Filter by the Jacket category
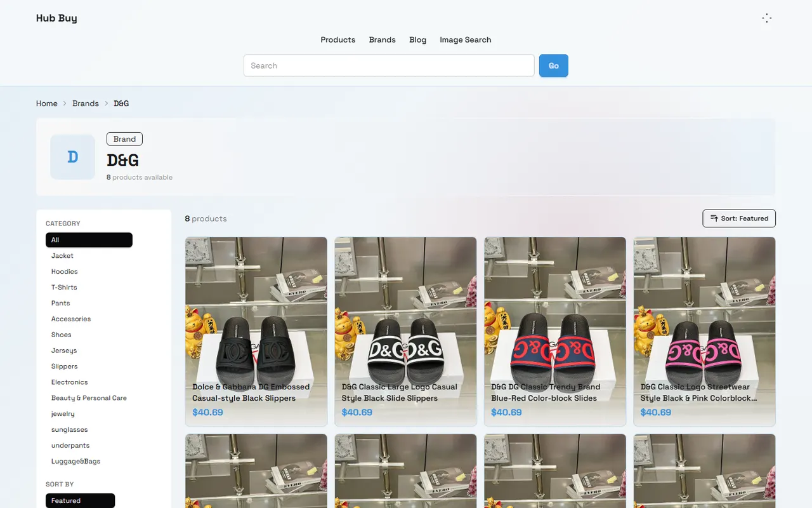The height and width of the screenshot is (508, 812). point(62,256)
